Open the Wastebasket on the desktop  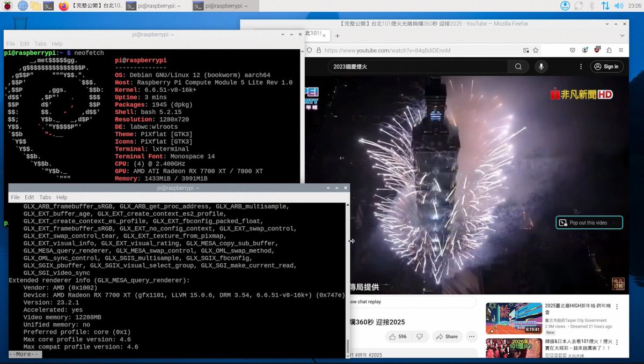tap(19, 24)
